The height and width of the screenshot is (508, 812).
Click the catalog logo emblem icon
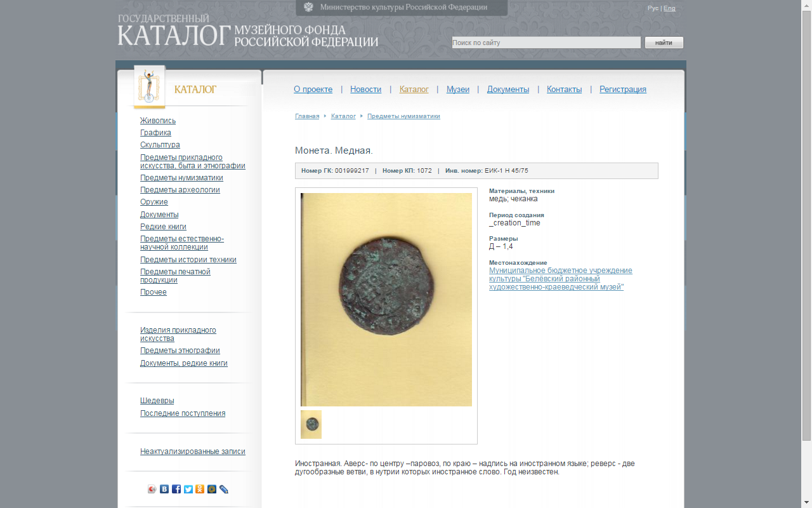coord(149,86)
